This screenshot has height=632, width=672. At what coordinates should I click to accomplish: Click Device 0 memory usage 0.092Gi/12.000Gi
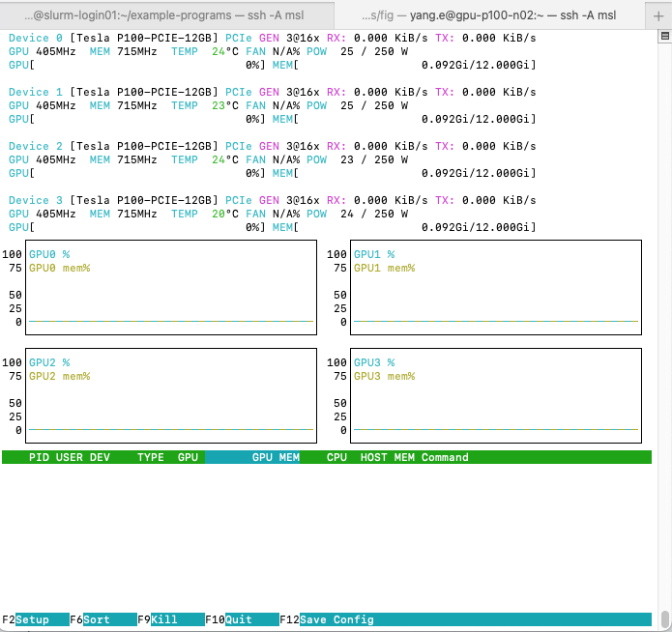point(476,65)
